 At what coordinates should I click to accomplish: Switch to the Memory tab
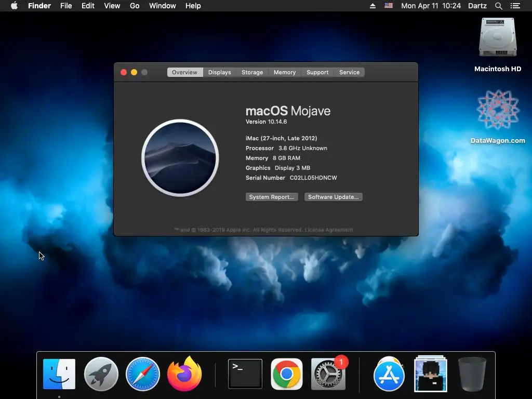tap(285, 72)
